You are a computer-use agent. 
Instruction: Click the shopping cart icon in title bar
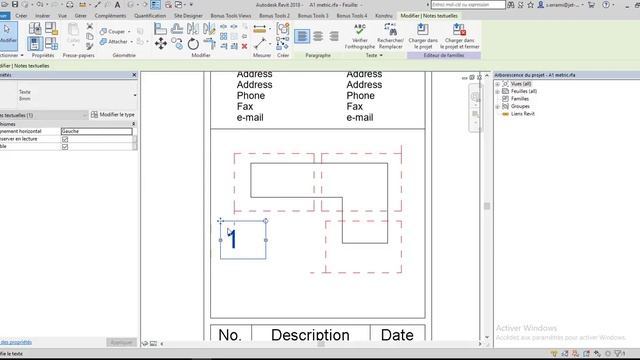click(x=591, y=5)
